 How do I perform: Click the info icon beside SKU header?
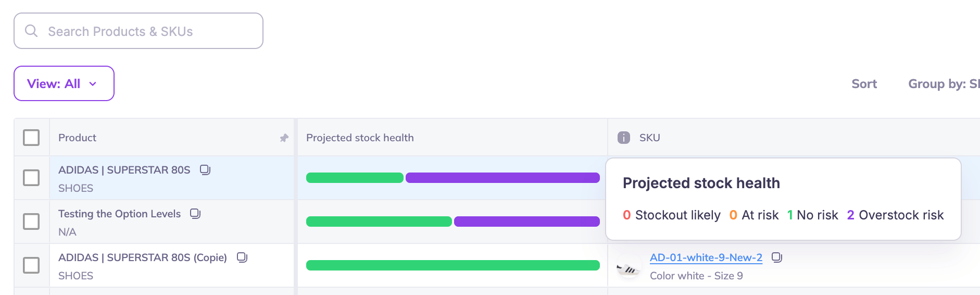click(x=623, y=138)
